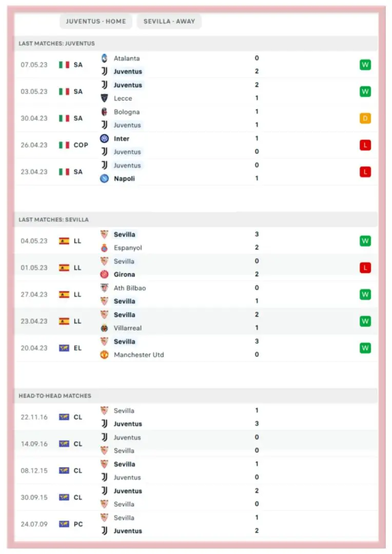
Task: Click the Atalanta club crest icon
Action: pyautogui.click(x=104, y=58)
